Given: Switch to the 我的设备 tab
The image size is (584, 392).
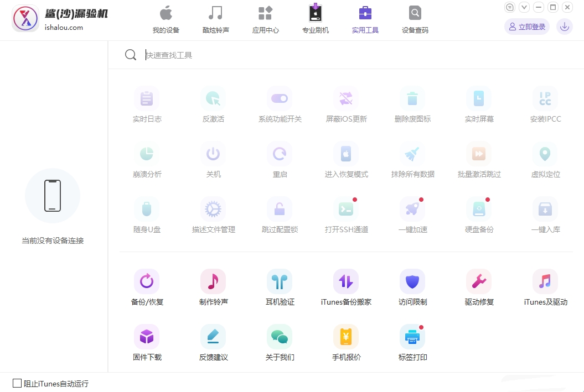Looking at the screenshot, I should click(x=166, y=19).
